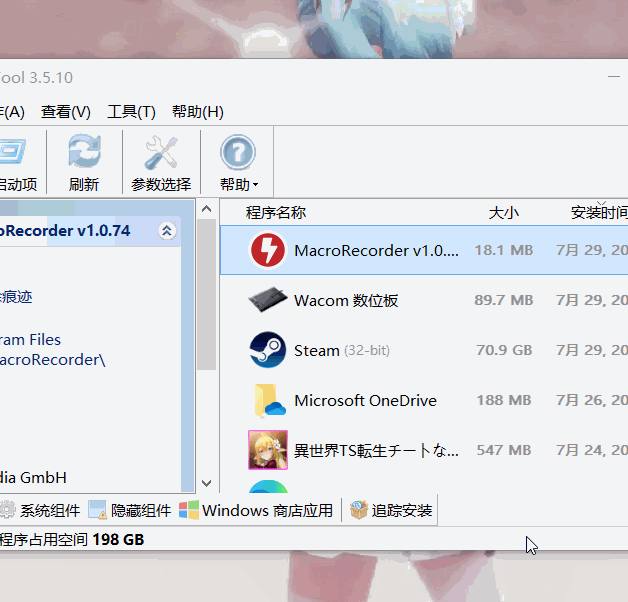Select the 異世界TS転生 program row
This screenshot has height=602, width=628.
pos(424,450)
